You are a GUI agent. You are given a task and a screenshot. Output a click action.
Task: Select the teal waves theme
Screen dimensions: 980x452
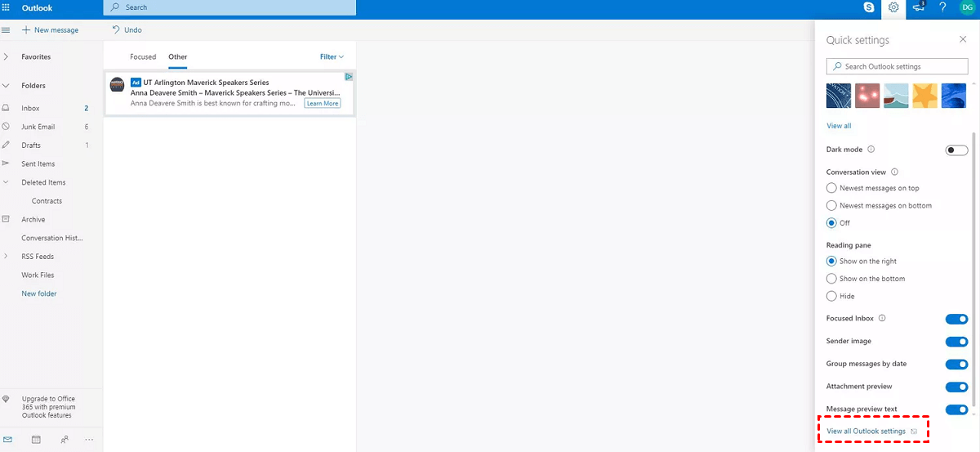[896, 96]
